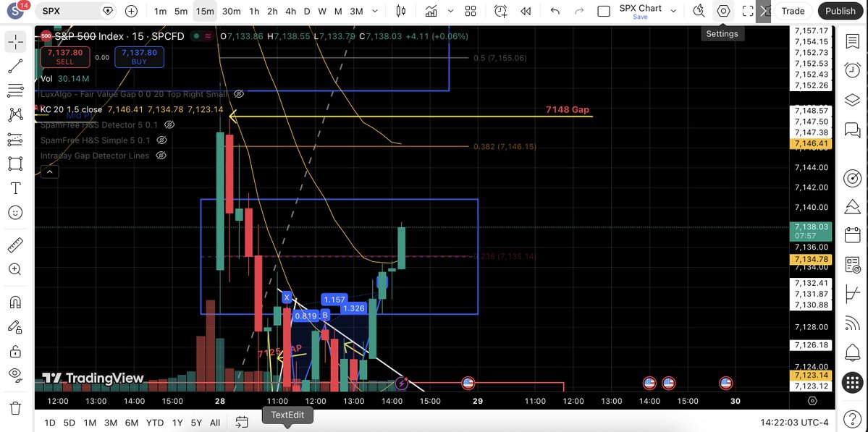This screenshot has height=432, width=868.
Task: Open price scale settings gear at bottom-right
Action: [x=812, y=401]
